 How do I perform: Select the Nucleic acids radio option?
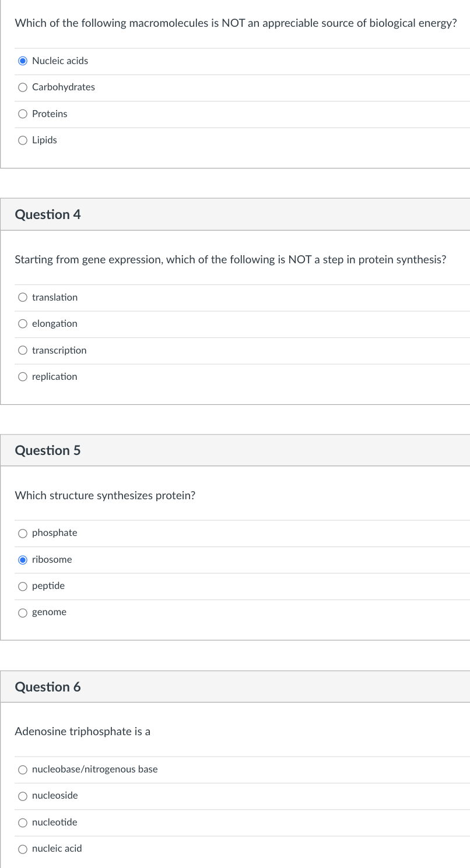point(23,61)
